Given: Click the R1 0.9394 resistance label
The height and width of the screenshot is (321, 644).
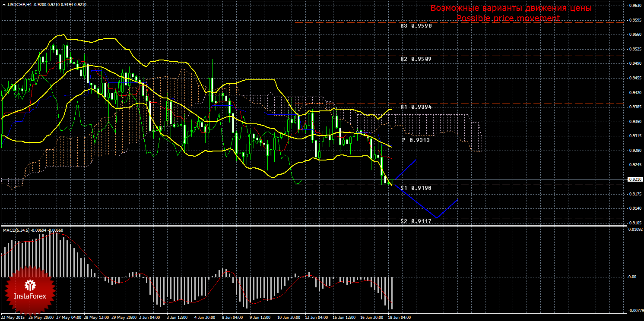Looking at the screenshot, I should [416, 107].
